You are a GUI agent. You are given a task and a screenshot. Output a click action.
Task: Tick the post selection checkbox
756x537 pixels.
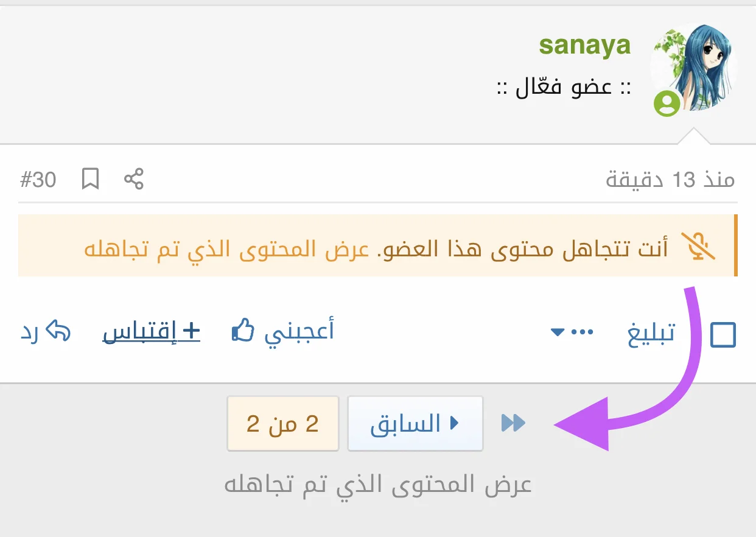pyautogui.click(x=723, y=334)
